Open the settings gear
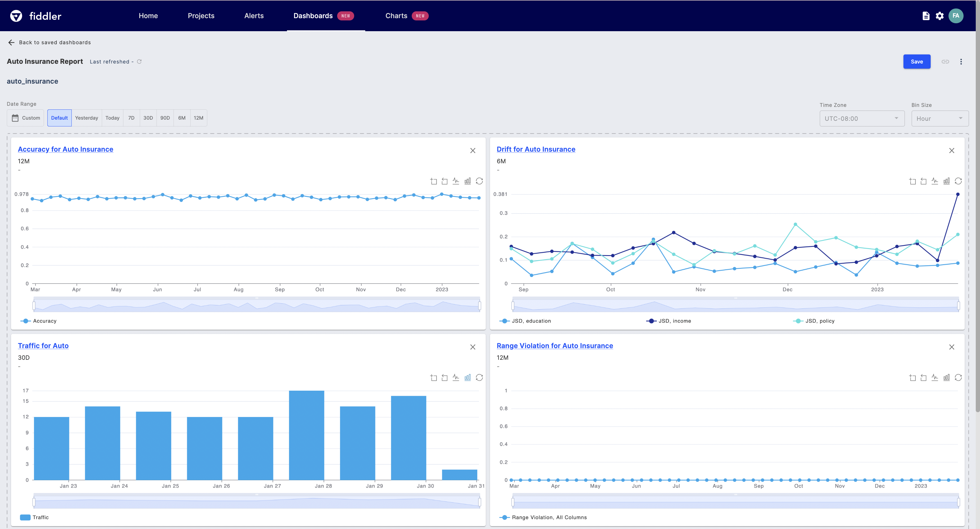This screenshot has height=529, width=980. tap(940, 16)
